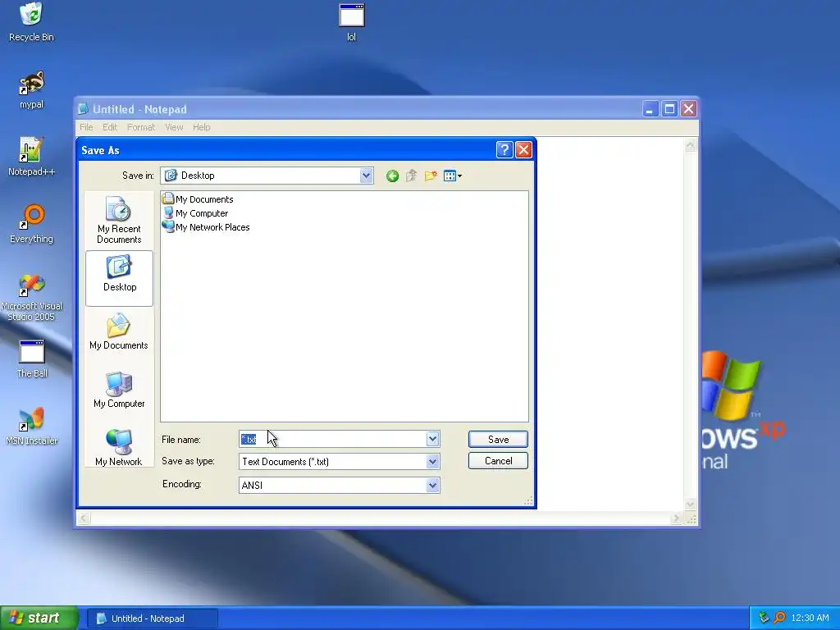Click Notepad horizontal scrollbar left arrow

[x=84, y=518]
